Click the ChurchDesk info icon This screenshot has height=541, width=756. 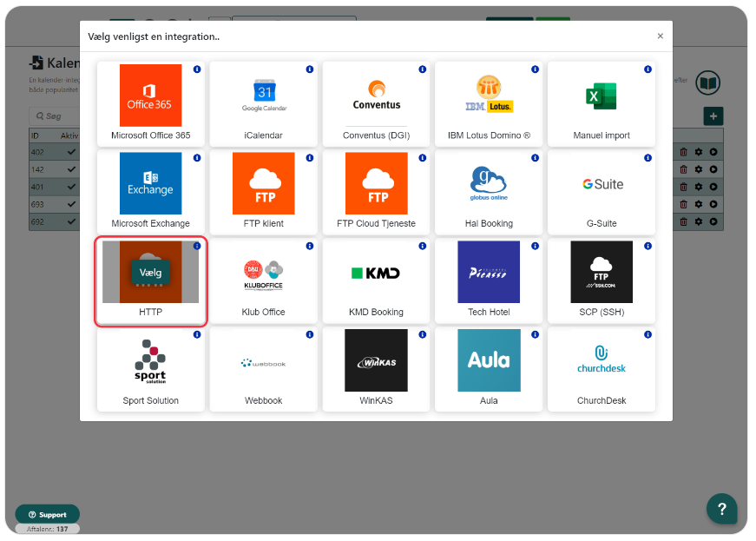648,334
